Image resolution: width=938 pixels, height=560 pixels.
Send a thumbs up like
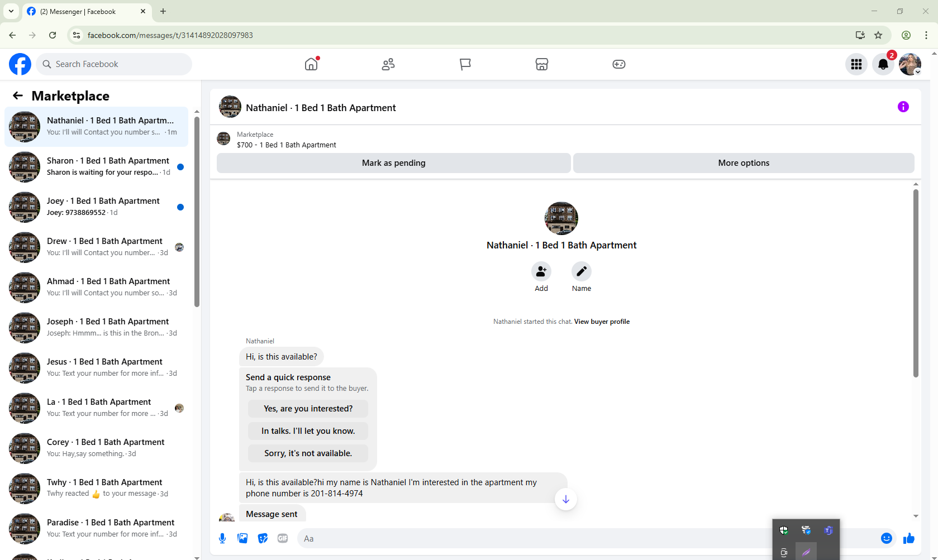tap(909, 538)
